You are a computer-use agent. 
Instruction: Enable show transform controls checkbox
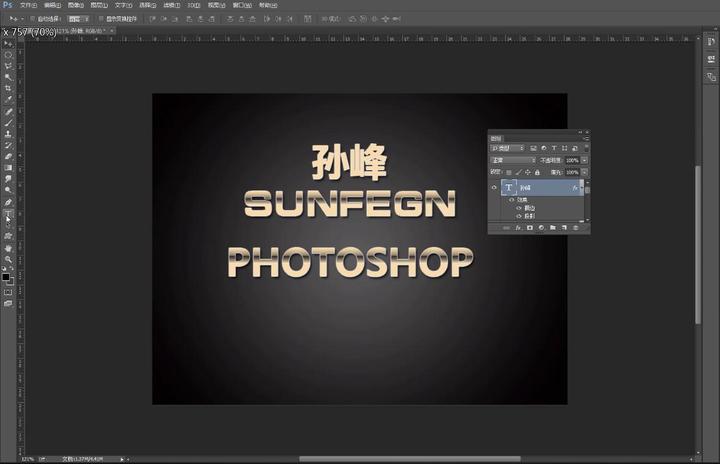click(x=101, y=19)
